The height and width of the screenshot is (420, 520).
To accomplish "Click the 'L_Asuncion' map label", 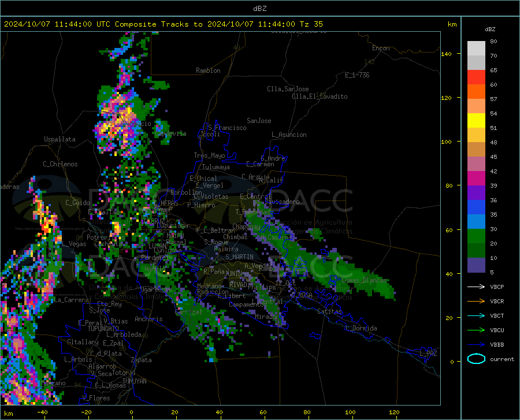I will point(289,135).
